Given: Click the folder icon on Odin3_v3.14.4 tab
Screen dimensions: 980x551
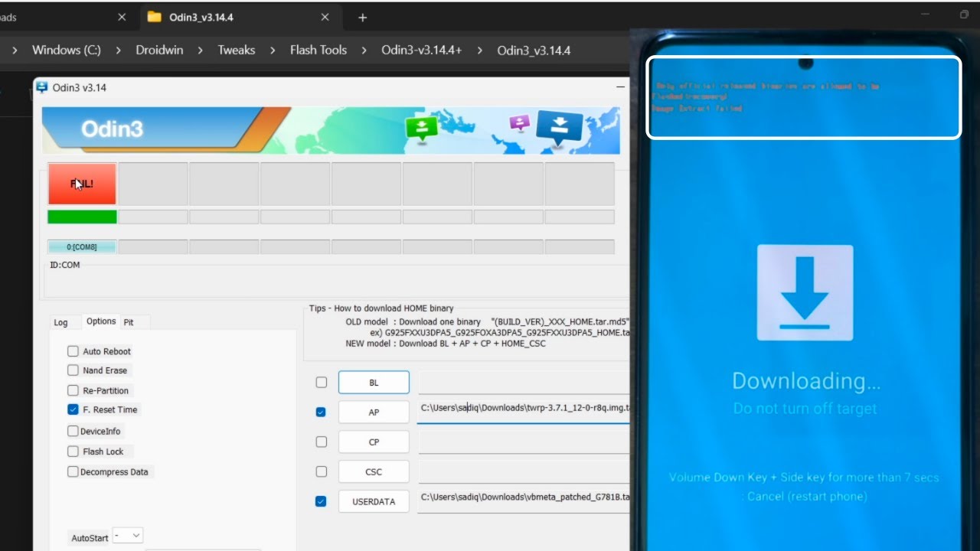Looking at the screenshot, I should pos(154,17).
